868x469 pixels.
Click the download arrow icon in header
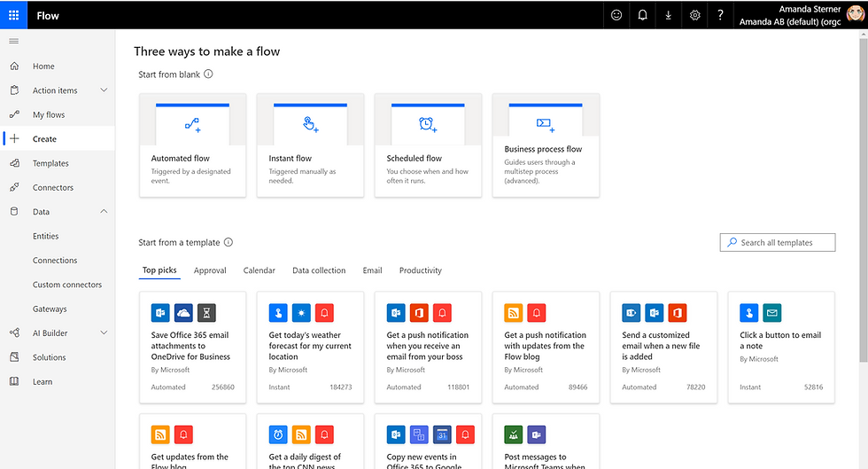point(668,15)
